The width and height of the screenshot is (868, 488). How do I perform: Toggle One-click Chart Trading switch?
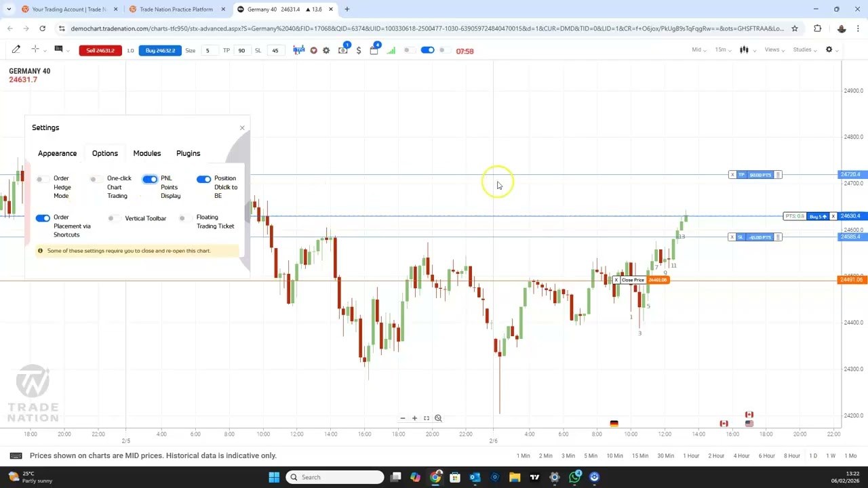tap(96, 179)
